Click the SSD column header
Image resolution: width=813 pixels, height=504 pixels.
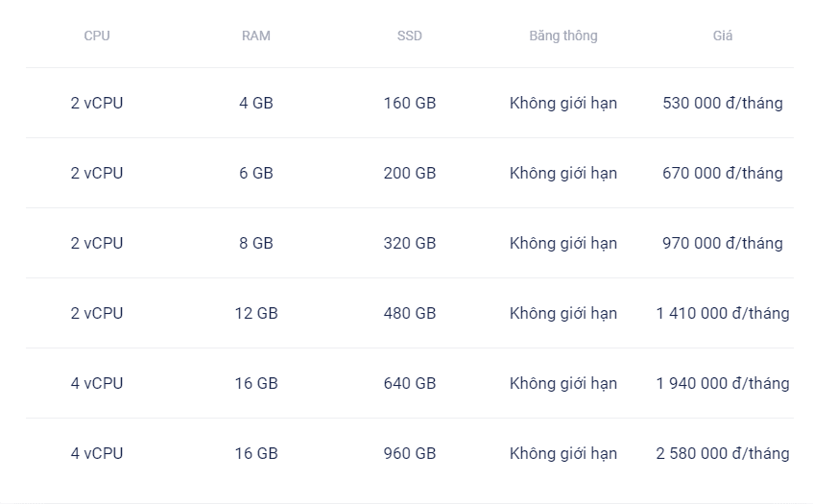pos(410,36)
